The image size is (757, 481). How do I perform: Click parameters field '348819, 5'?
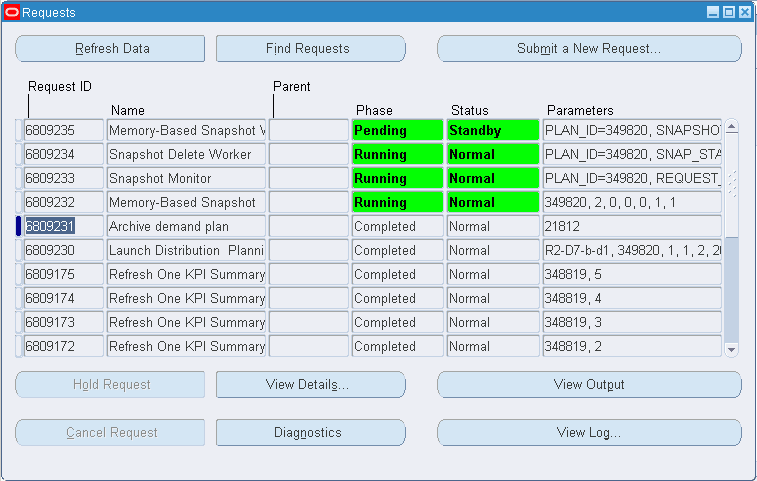[632, 274]
